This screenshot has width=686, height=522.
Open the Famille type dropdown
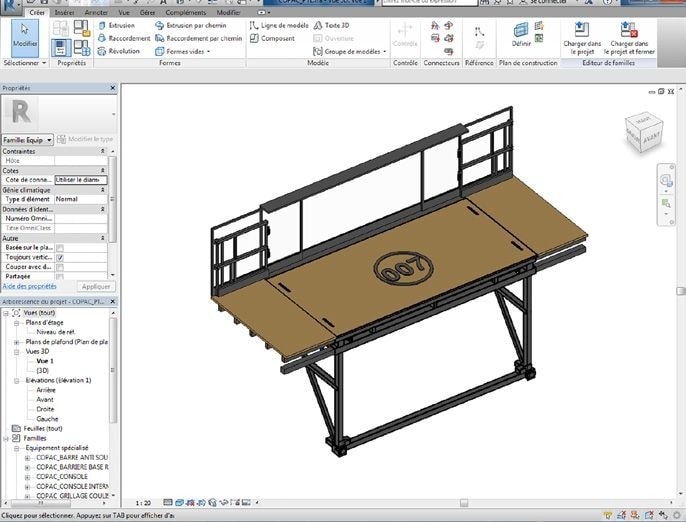coord(28,140)
